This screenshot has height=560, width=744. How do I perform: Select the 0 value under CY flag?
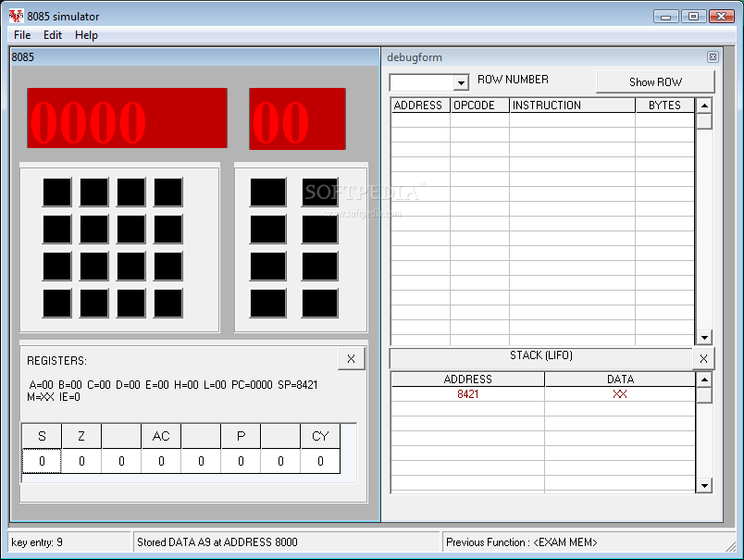point(320,461)
